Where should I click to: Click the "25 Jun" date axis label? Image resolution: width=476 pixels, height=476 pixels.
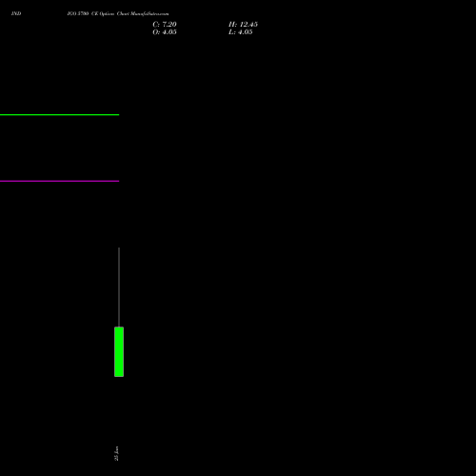[116, 454]
